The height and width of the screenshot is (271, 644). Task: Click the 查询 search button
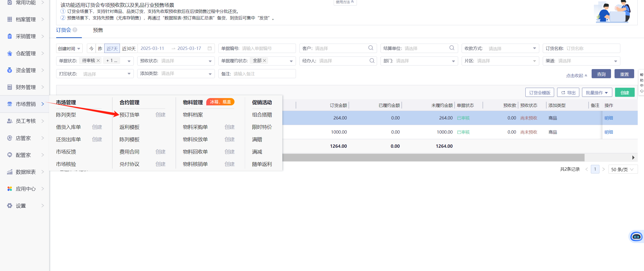pos(601,74)
